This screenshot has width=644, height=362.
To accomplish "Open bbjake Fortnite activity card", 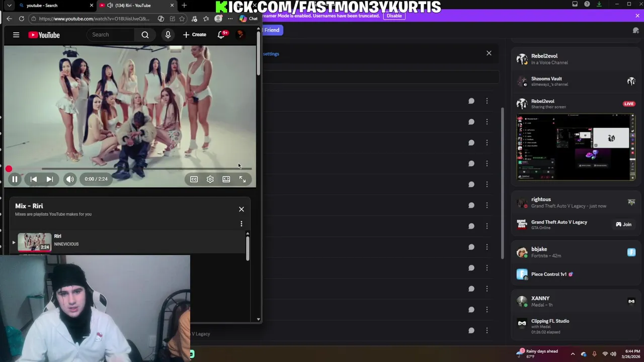I will tap(576, 252).
